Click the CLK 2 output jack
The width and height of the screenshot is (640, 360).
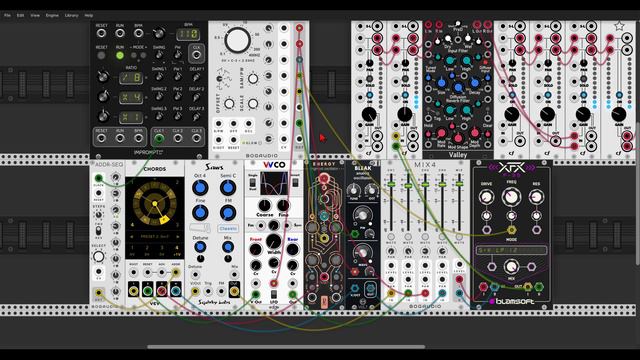click(x=178, y=138)
